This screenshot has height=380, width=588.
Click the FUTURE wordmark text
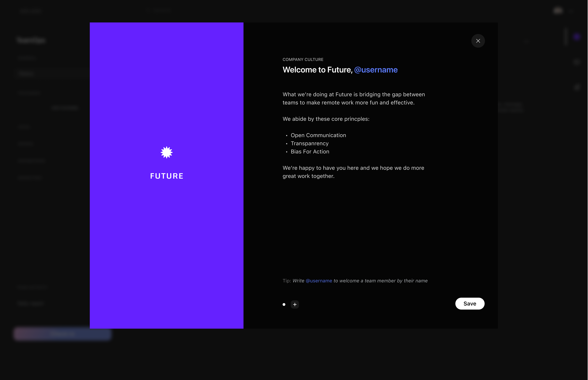point(167,176)
